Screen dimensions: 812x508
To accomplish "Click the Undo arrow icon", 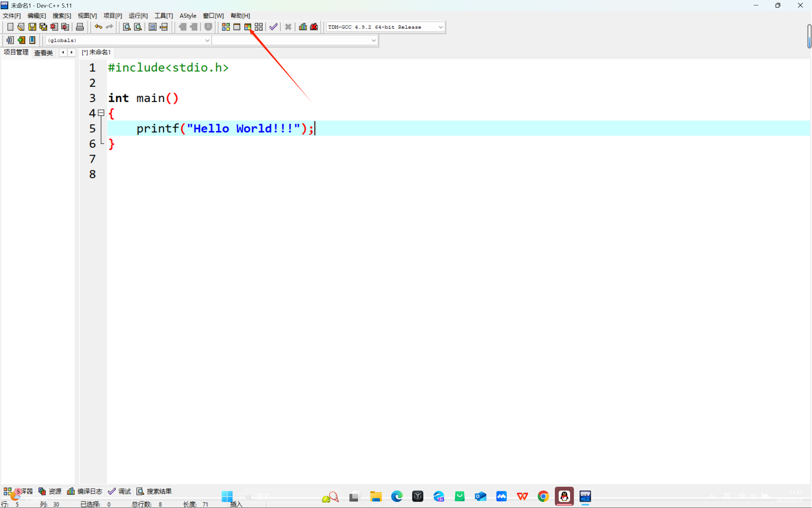I will tap(98, 27).
